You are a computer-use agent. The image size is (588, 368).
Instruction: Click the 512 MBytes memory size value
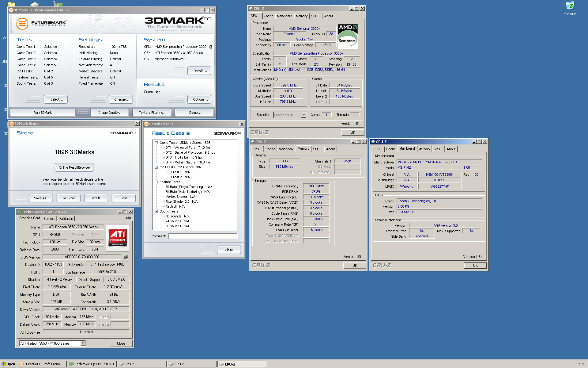284,167
